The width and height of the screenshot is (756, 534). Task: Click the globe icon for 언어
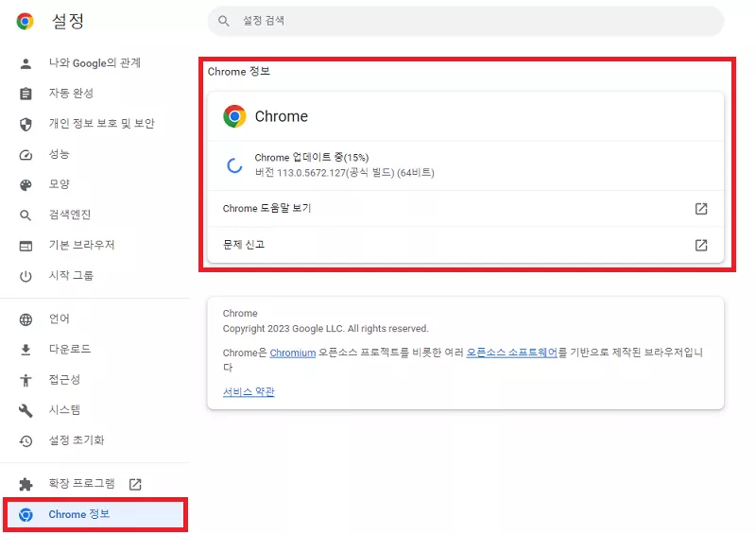26,319
